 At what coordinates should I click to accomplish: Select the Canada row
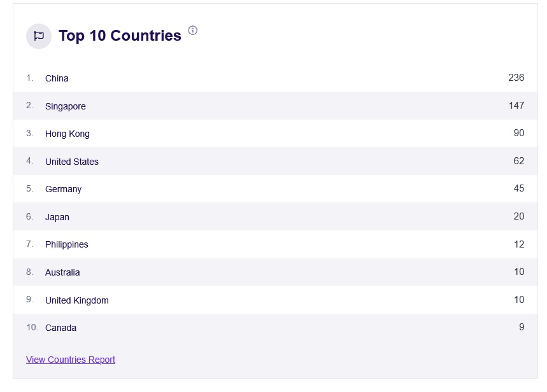tap(60, 328)
